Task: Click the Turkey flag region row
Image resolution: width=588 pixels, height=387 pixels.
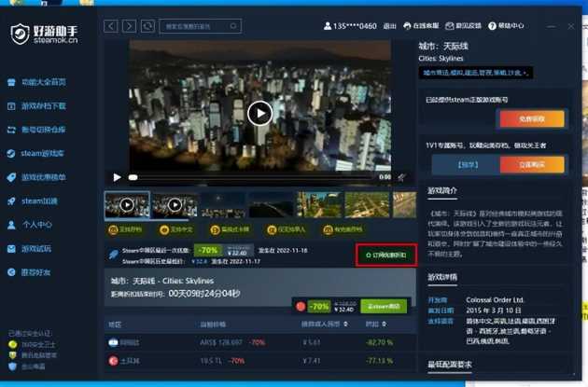Action: coord(260,361)
